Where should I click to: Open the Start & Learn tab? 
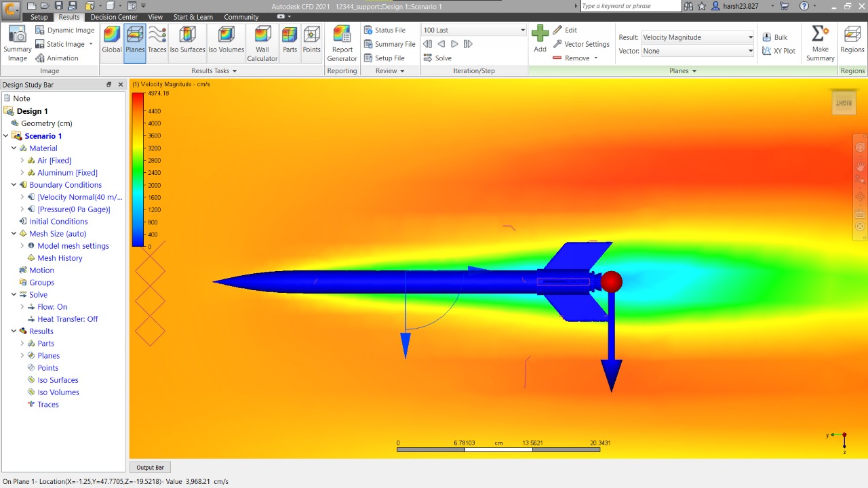(x=193, y=17)
